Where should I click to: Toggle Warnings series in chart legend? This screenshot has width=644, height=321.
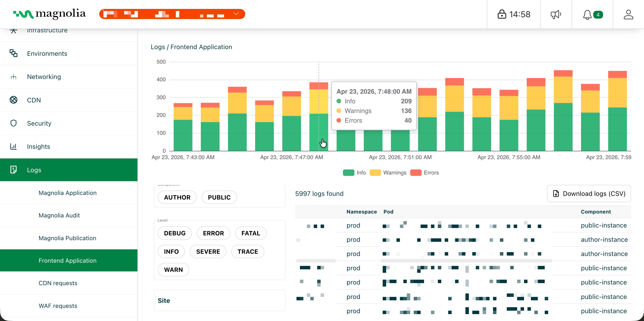coord(388,173)
